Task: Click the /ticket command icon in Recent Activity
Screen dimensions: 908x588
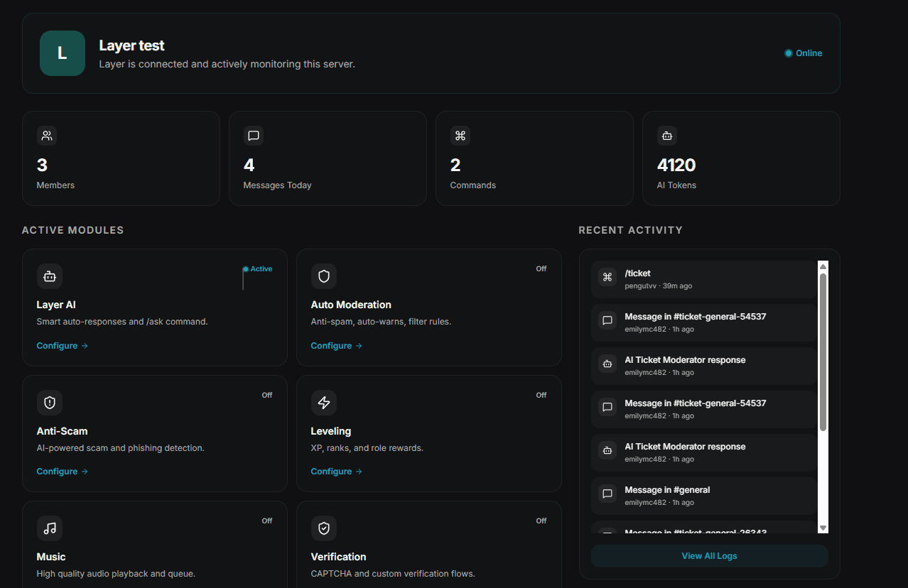Action: [x=607, y=278]
